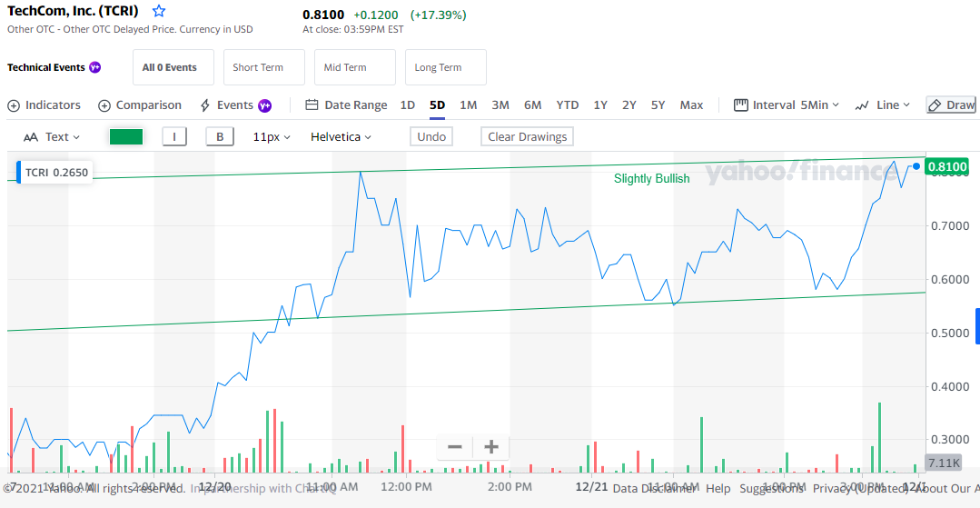Image resolution: width=980 pixels, height=508 pixels.
Task: Open the Help link
Action: point(718,489)
